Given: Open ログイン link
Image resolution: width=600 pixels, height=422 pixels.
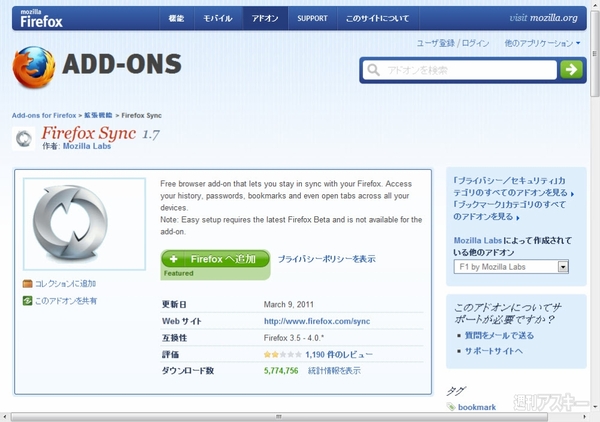Looking at the screenshot, I should pos(475,43).
